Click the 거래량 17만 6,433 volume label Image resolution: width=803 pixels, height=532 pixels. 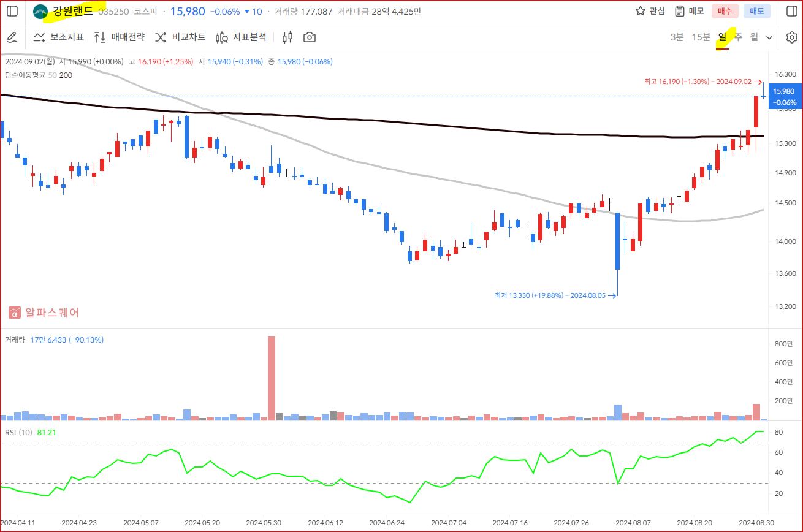tap(55, 340)
